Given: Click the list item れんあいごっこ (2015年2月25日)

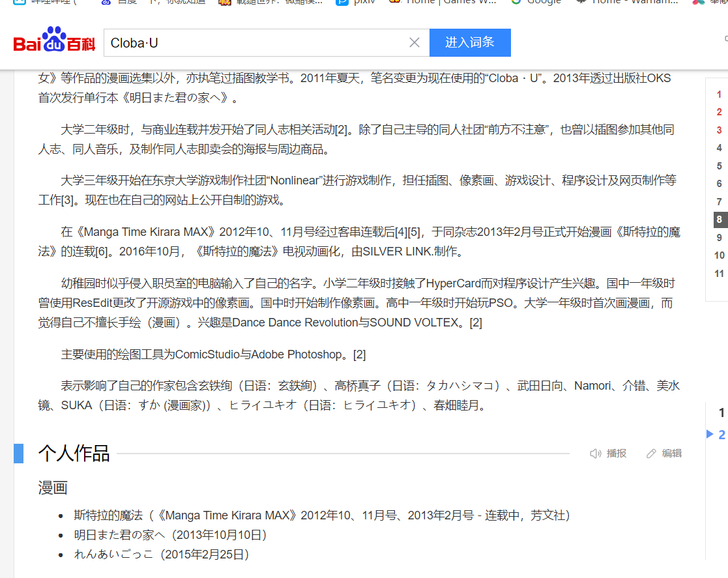Looking at the screenshot, I should (162, 555).
